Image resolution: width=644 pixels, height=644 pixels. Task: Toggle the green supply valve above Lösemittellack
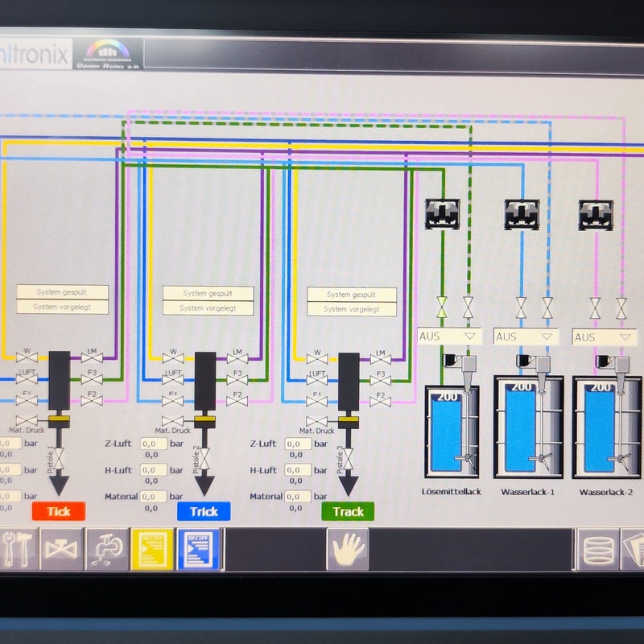click(442, 307)
